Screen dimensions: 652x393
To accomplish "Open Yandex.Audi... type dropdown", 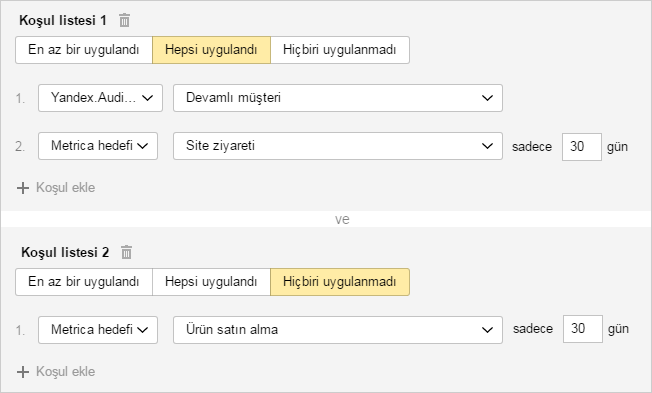I will [100, 98].
